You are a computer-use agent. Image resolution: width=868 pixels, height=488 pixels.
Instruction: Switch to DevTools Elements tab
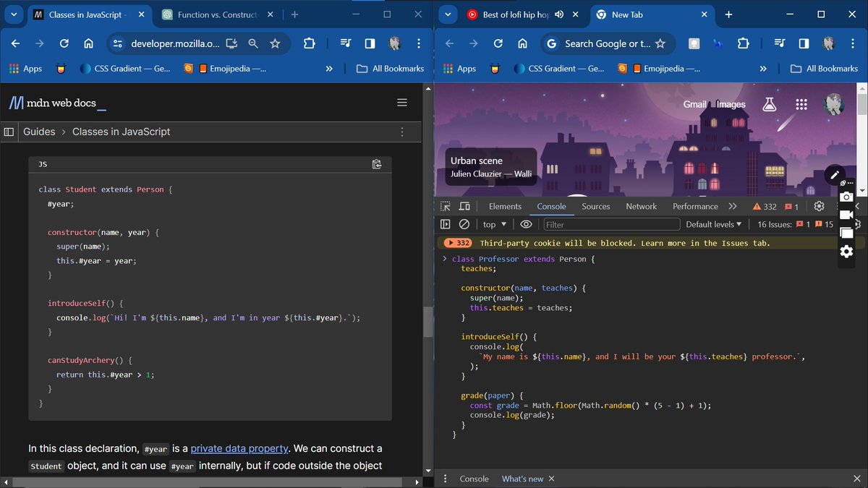click(x=505, y=206)
